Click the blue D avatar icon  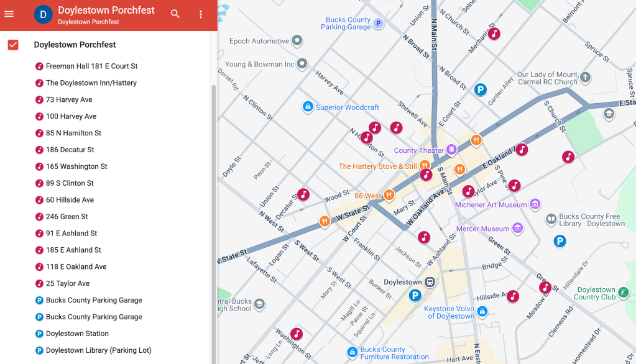[43, 14]
